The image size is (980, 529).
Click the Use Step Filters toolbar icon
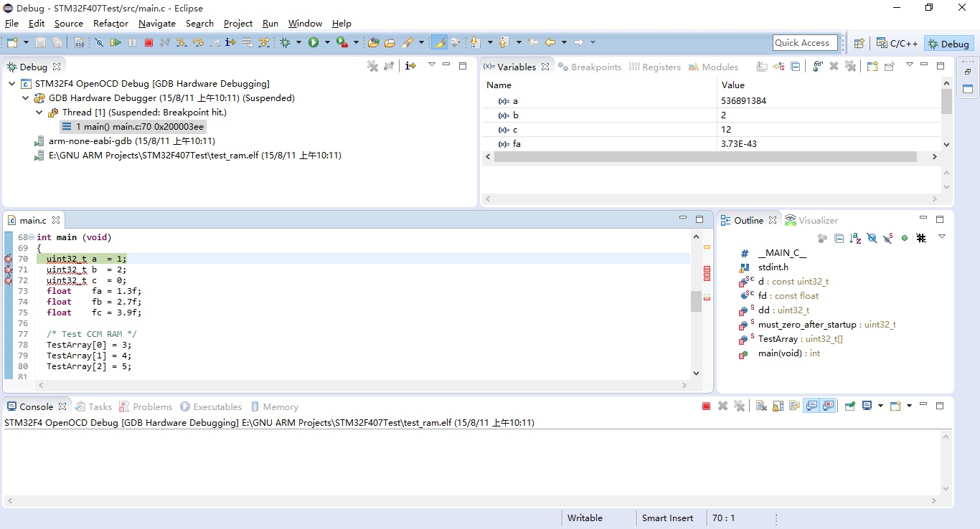[x=264, y=43]
